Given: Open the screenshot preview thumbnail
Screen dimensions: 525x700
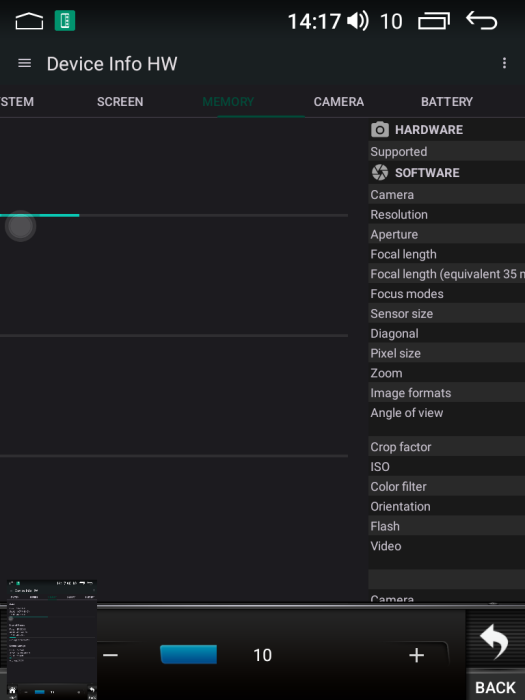Looking at the screenshot, I should [x=52, y=639].
